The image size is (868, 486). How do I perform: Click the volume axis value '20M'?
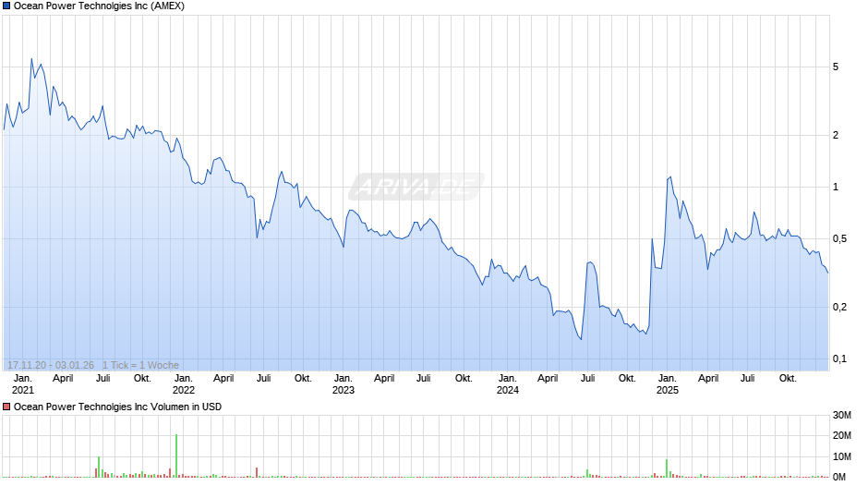click(x=842, y=435)
